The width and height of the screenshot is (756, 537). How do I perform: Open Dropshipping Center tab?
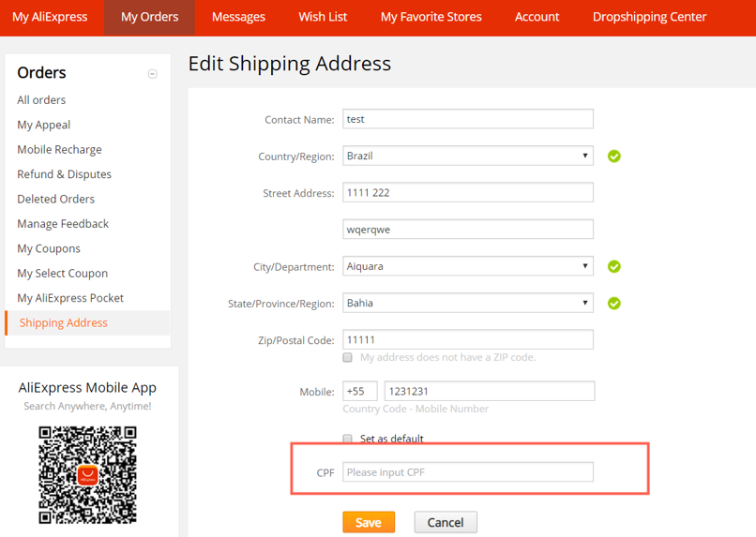[649, 18]
